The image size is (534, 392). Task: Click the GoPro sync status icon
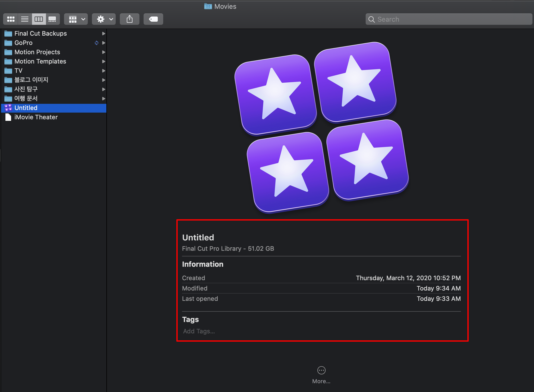(x=97, y=43)
